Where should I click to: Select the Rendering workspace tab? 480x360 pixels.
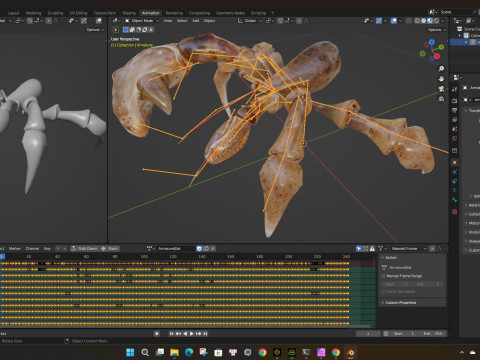174,13
